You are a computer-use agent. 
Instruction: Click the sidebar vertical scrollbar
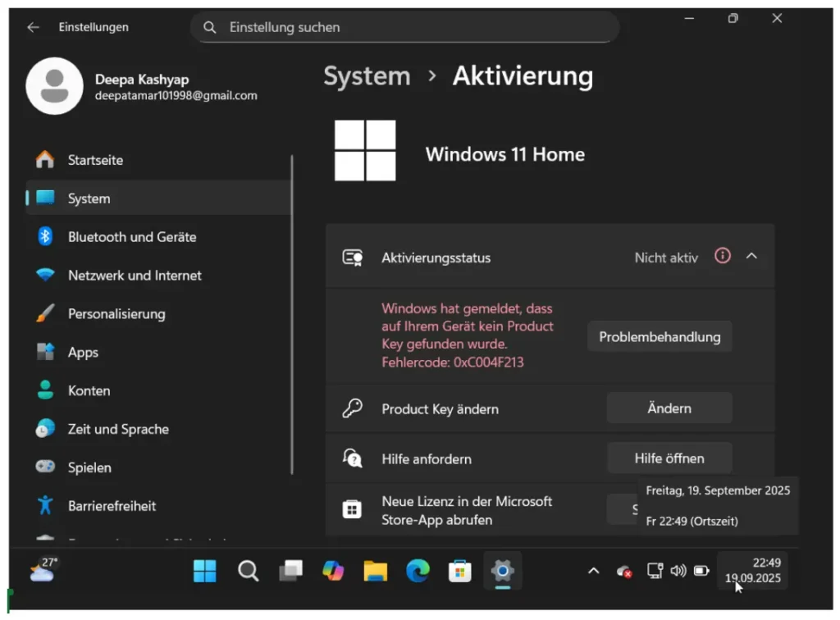click(x=292, y=315)
